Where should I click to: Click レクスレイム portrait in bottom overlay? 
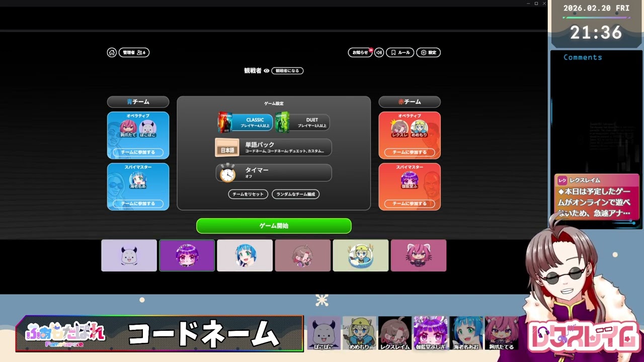pos(395,333)
